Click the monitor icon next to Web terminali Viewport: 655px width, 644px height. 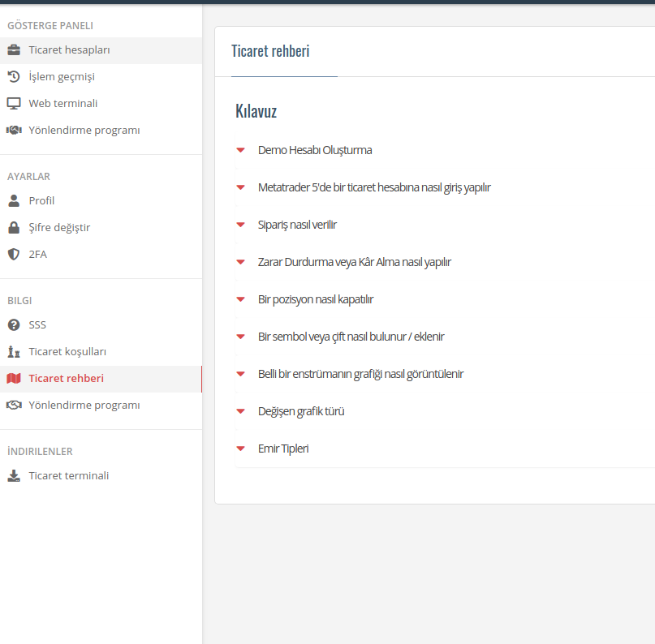pyautogui.click(x=14, y=104)
